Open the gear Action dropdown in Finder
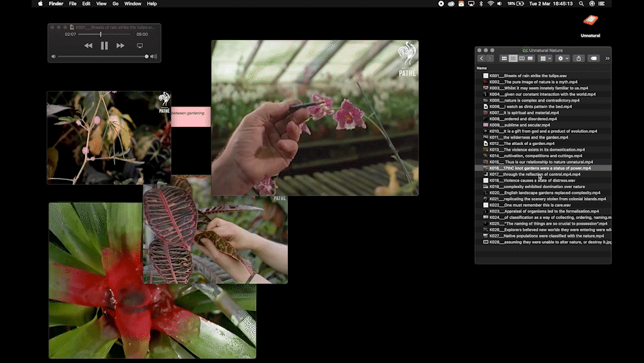This screenshot has width=644, height=363. 563,59
